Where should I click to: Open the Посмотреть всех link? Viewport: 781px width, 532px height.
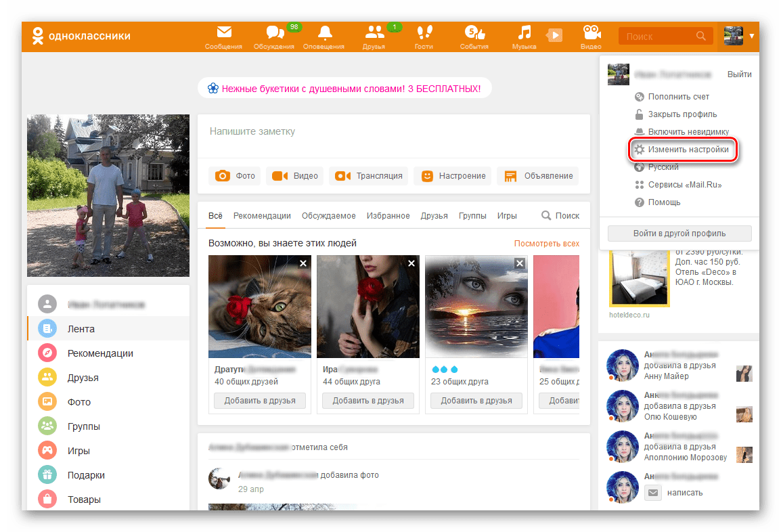546,244
